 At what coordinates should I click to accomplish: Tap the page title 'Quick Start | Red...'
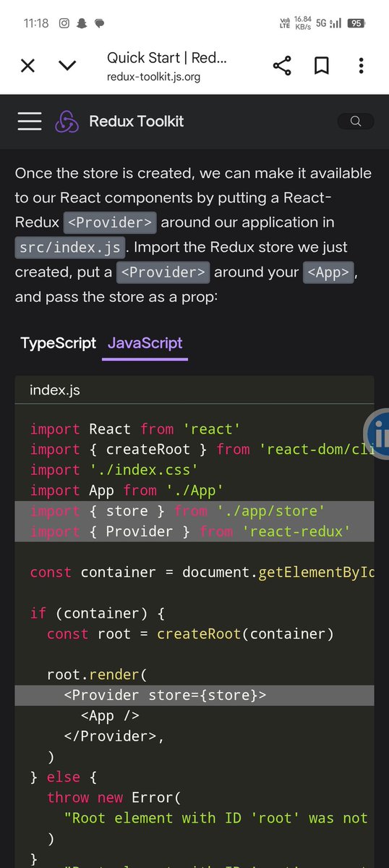tap(166, 58)
